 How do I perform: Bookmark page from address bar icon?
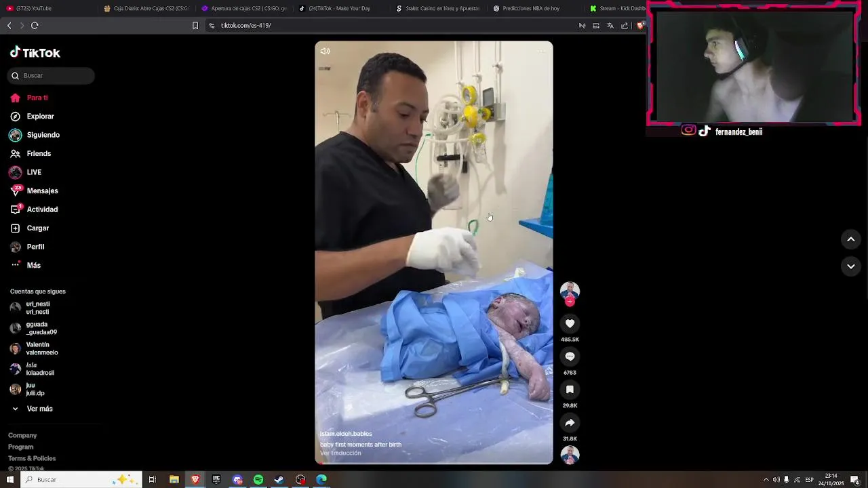pos(195,25)
